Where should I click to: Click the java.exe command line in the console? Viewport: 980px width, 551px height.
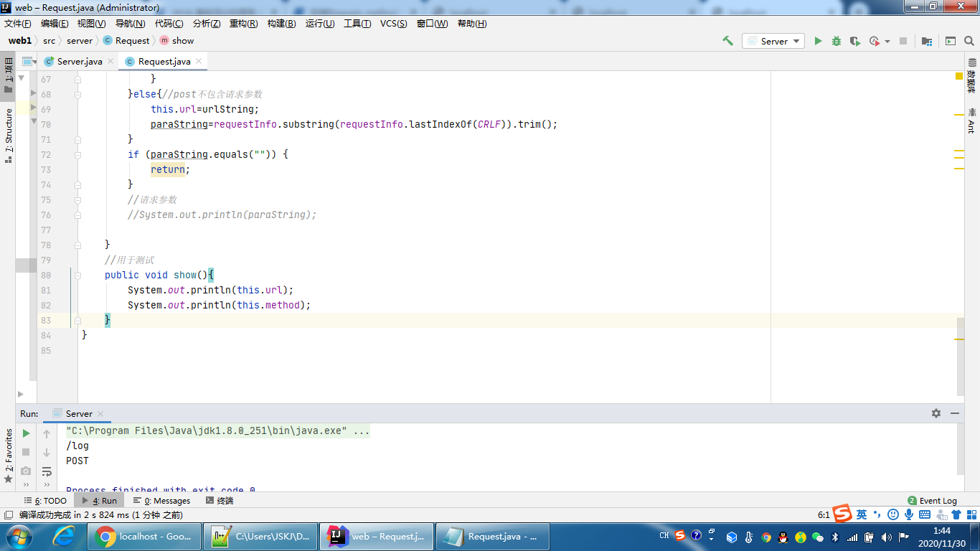pyautogui.click(x=218, y=431)
